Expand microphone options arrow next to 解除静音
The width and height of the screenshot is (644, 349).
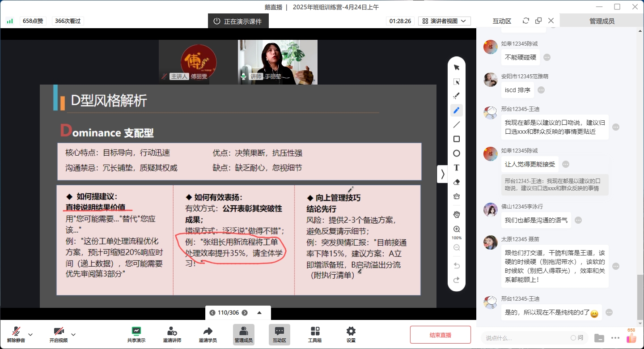point(30,334)
